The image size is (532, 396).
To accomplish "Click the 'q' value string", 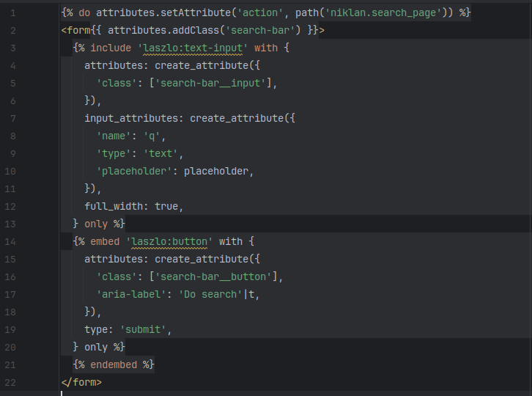I will coord(152,136).
